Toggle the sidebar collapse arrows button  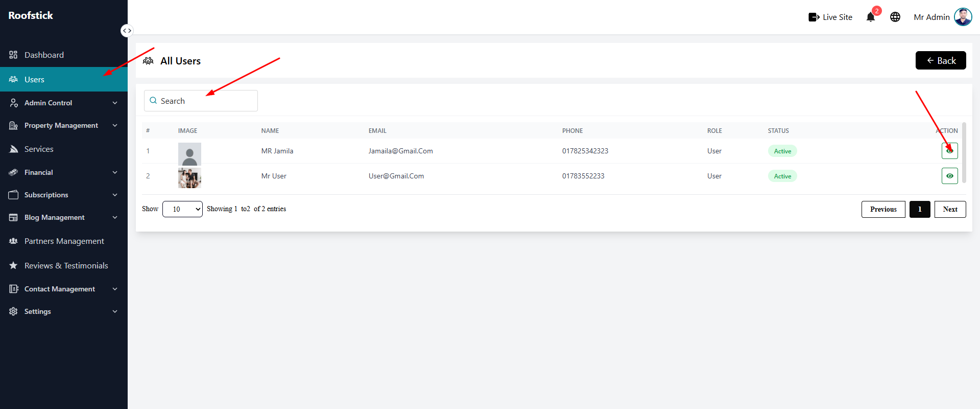[x=127, y=31]
